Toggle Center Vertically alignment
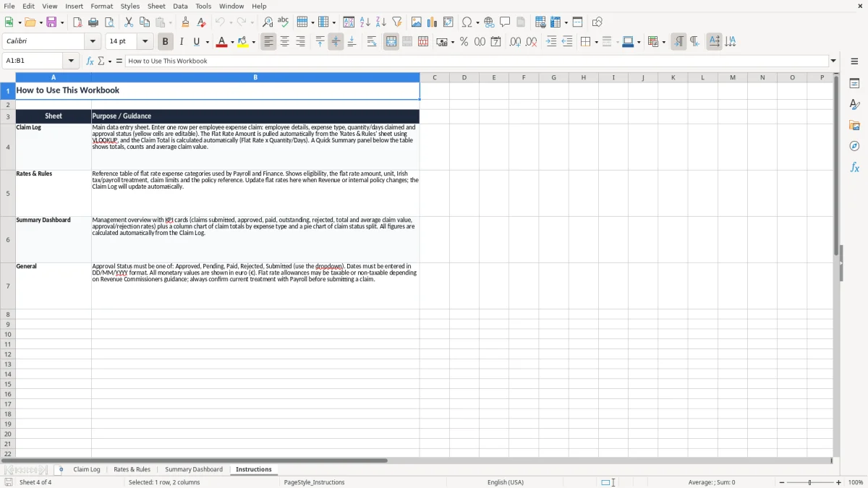The width and height of the screenshot is (868, 488). 336,42
